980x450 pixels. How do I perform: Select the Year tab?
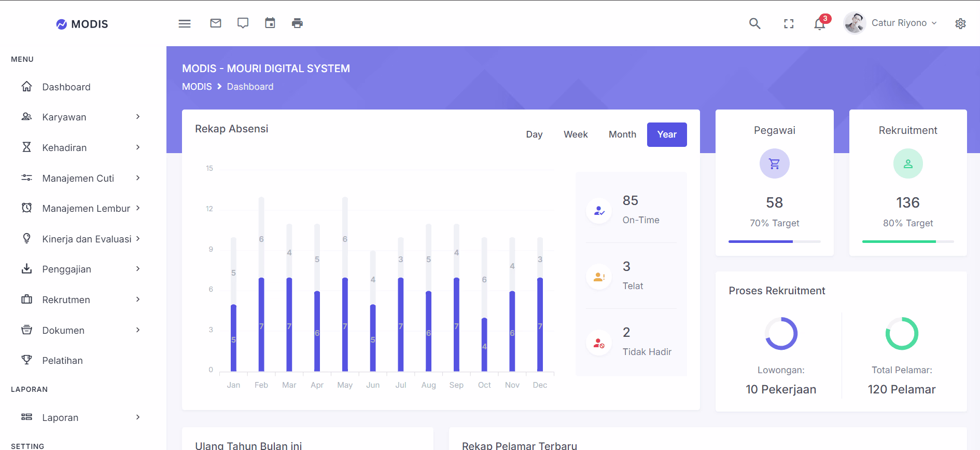667,134
